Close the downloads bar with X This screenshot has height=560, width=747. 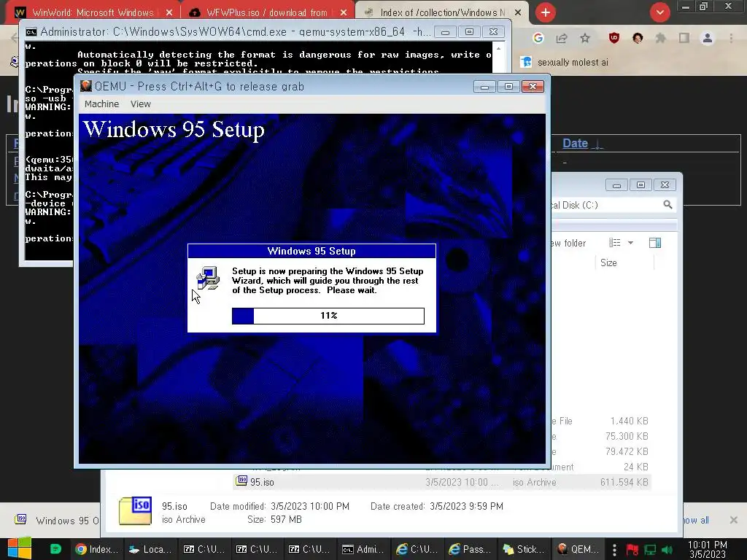[x=734, y=519]
